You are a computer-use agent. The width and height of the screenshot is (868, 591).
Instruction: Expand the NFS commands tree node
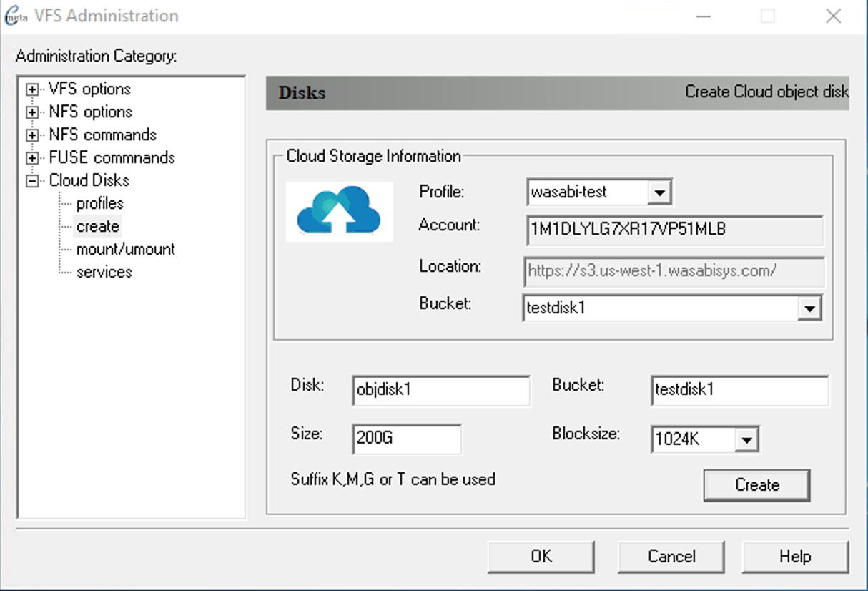click(32, 135)
